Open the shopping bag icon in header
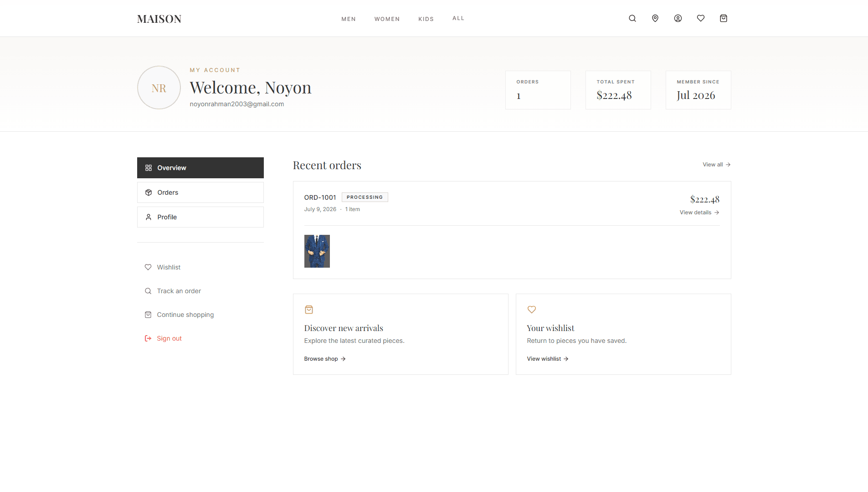This screenshot has height=492, width=868. pos(724,18)
